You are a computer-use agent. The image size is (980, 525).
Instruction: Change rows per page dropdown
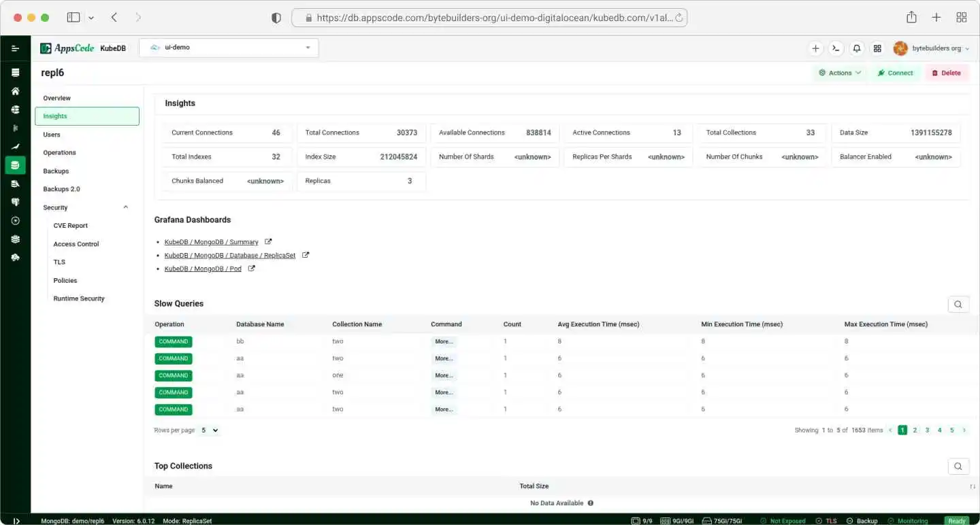(x=210, y=430)
